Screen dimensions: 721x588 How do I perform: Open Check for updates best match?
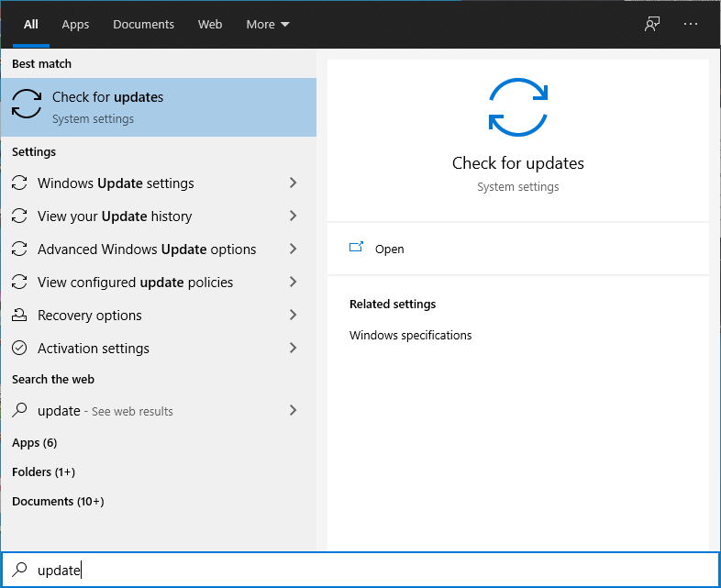click(x=159, y=107)
